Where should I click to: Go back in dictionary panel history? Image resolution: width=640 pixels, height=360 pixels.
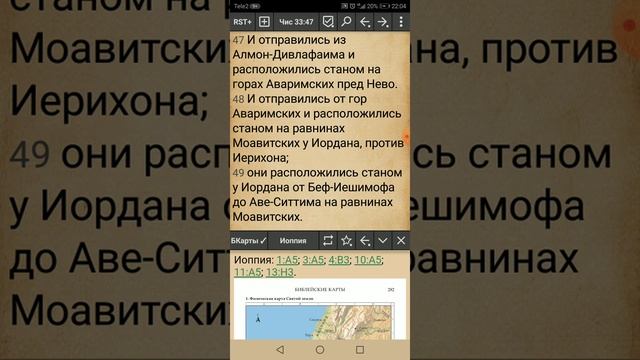click(364, 241)
